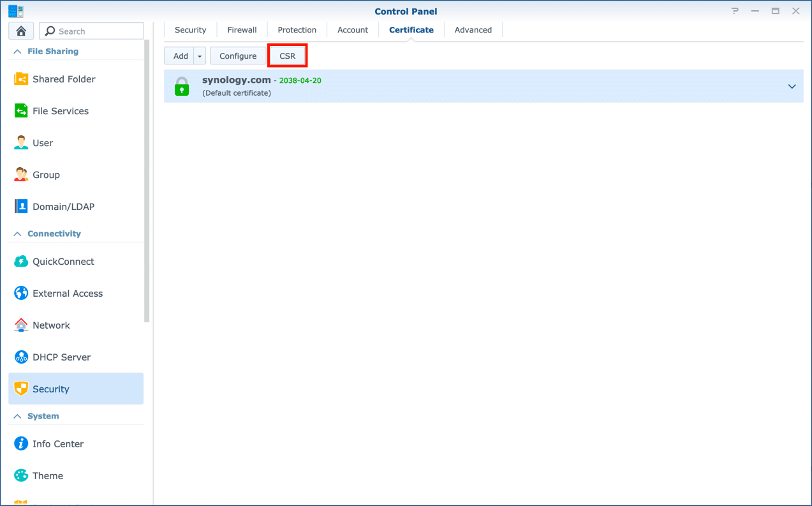Click the CSR button
Viewport: 812px width, 506px height.
pyautogui.click(x=288, y=56)
